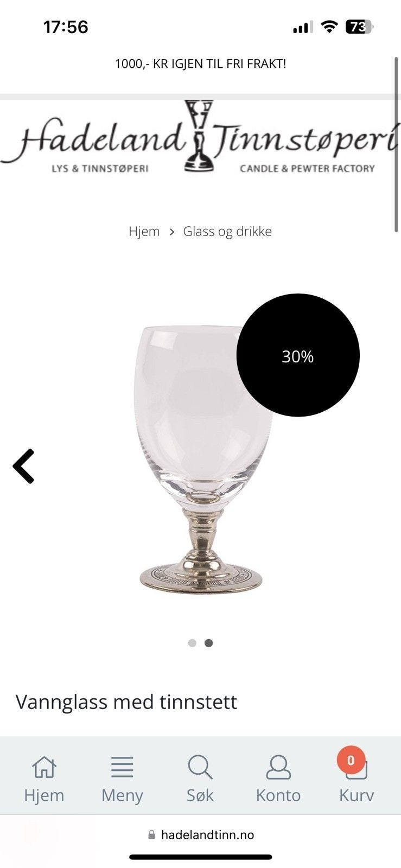Select the second image carousel dot
Image resolution: width=401 pixels, height=868 pixels.
click(x=208, y=643)
